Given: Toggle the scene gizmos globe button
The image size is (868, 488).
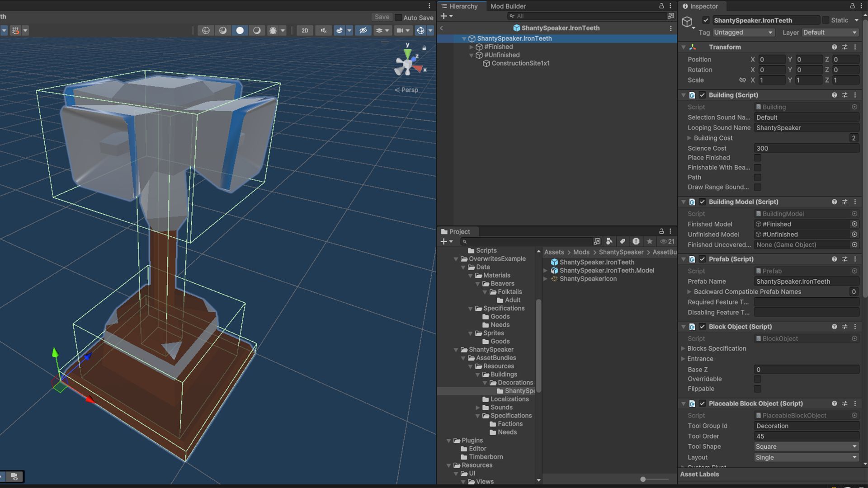Looking at the screenshot, I should [x=420, y=30].
